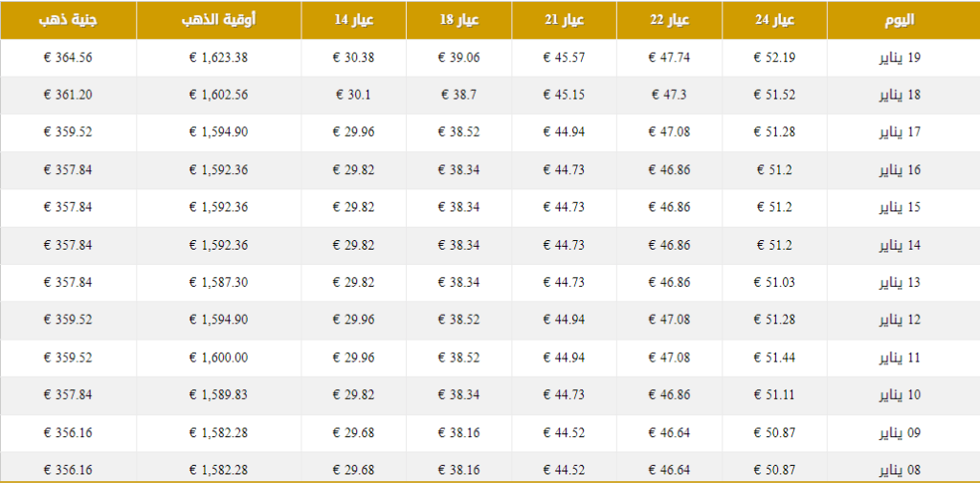Select the عيار 21 column header
980x483 pixels.
point(564,20)
